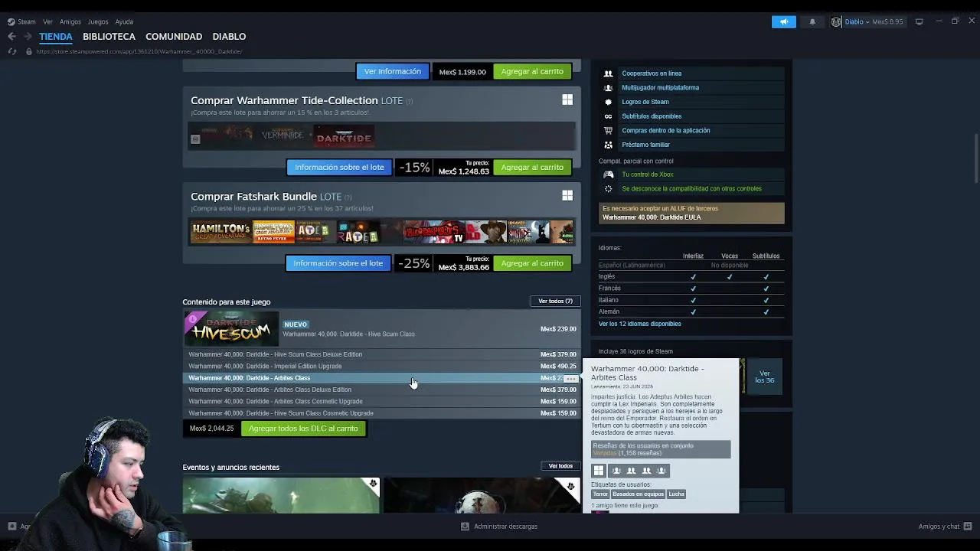
Task: Open the first recent event image
Action: [281, 495]
